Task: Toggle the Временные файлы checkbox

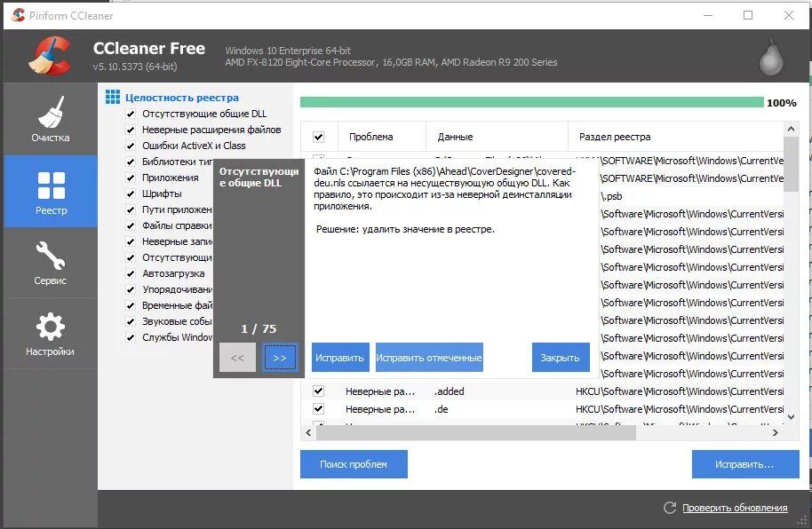Action: tap(131, 305)
